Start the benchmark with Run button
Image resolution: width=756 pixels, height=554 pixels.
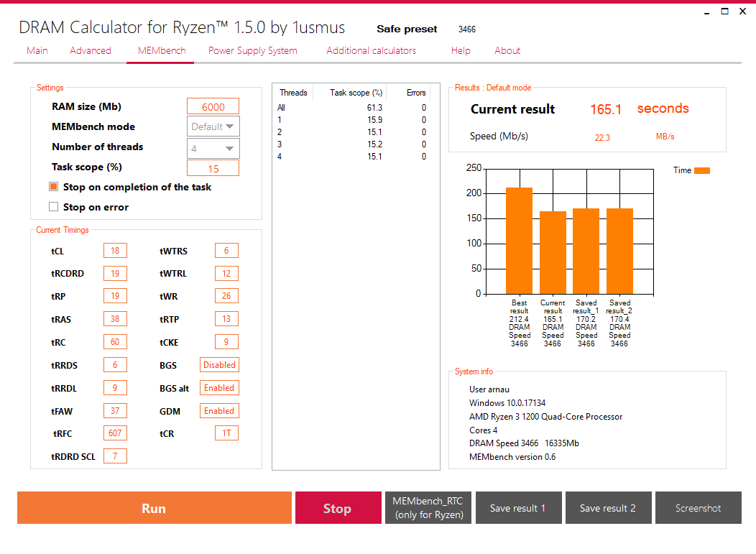coord(155,508)
